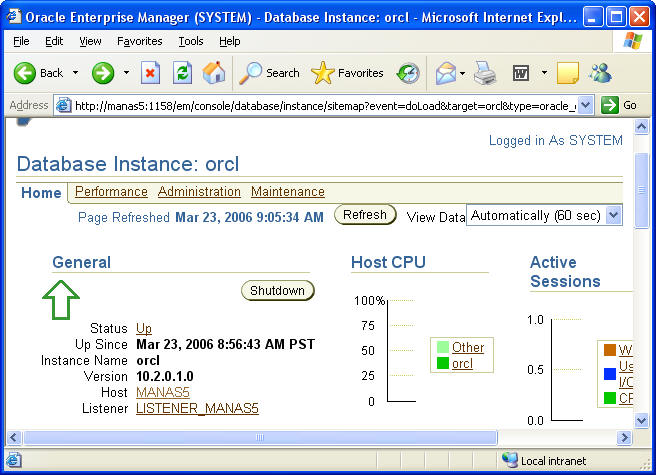The height and width of the screenshot is (475, 656).
Task: Click the browser Back arrow icon
Action: click(24, 73)
